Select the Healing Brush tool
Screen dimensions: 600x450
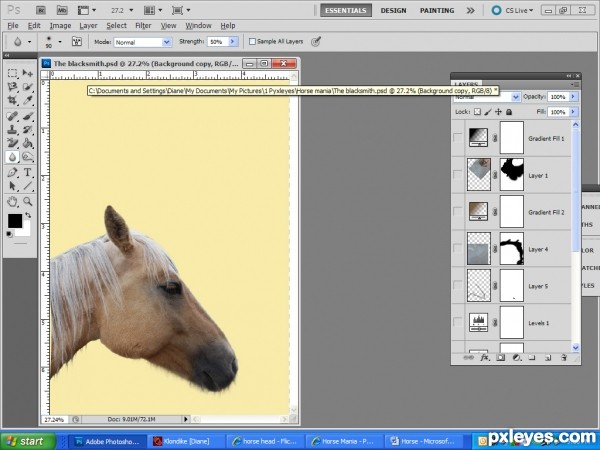(x=12, y=116)
